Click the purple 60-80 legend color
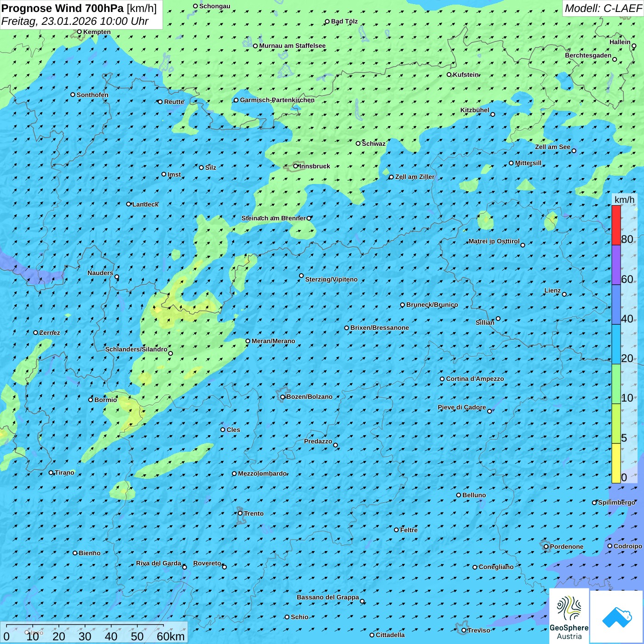The width and height of the screenshot is (644, 644). (x=616, y=265)
